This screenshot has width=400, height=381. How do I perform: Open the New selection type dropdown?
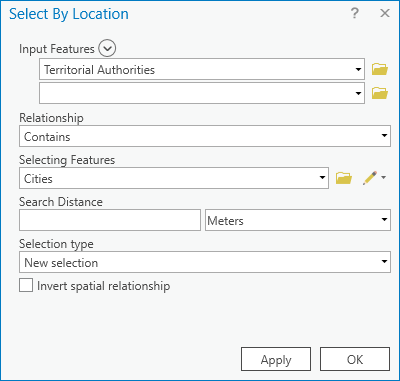384,262
